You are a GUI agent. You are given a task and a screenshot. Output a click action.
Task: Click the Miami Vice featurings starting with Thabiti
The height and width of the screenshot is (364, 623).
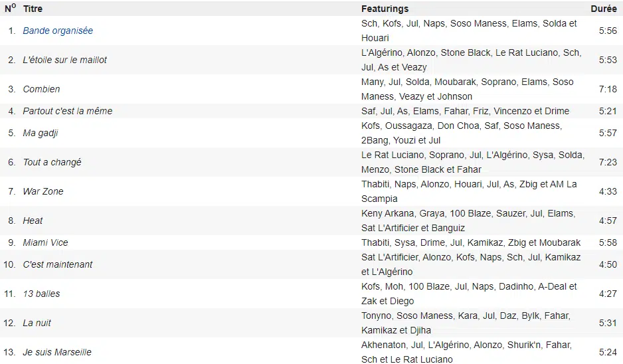[471, 242]
